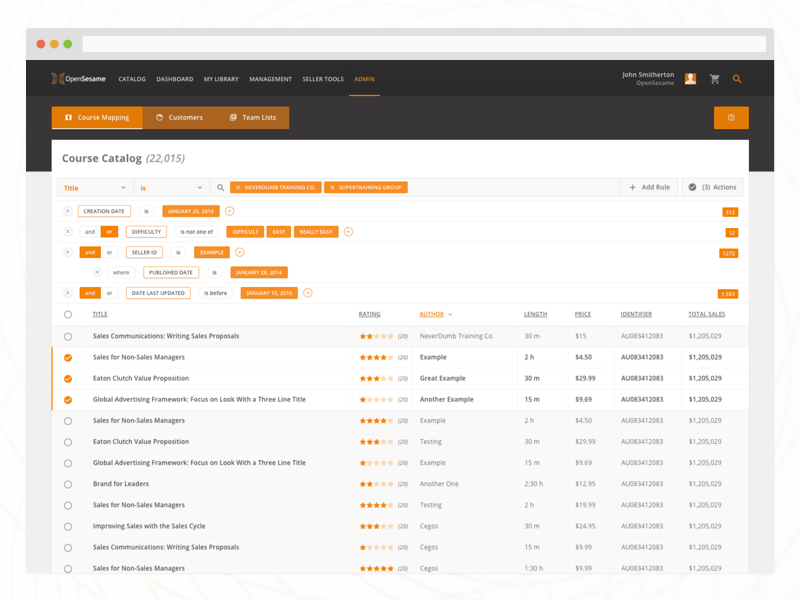Switch to the Customers tab
The image size is (800, 600).
(x=180, y=117)
